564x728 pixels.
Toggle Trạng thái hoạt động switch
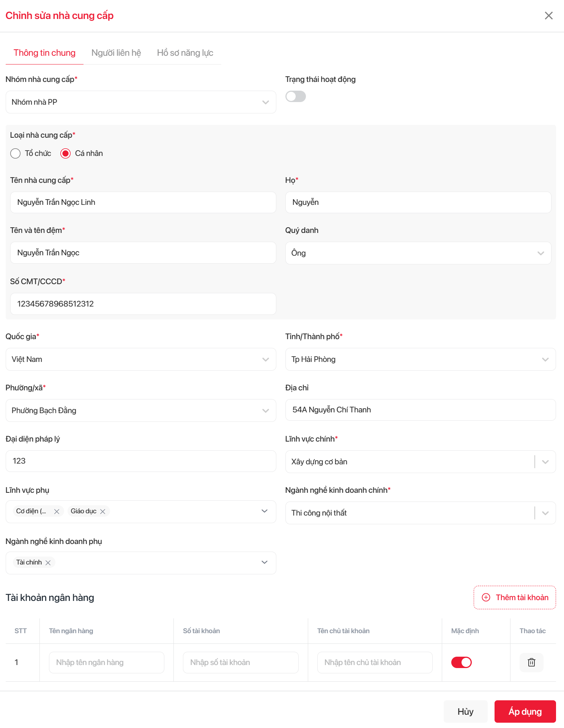click(296, 96)
